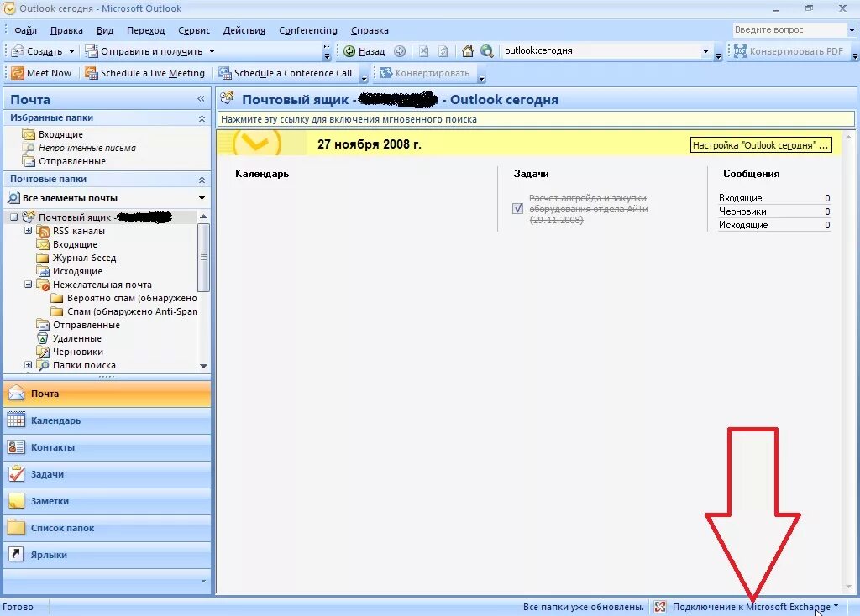
Task: Collapse the Почтовые папки section
Action: pos(202,180)
